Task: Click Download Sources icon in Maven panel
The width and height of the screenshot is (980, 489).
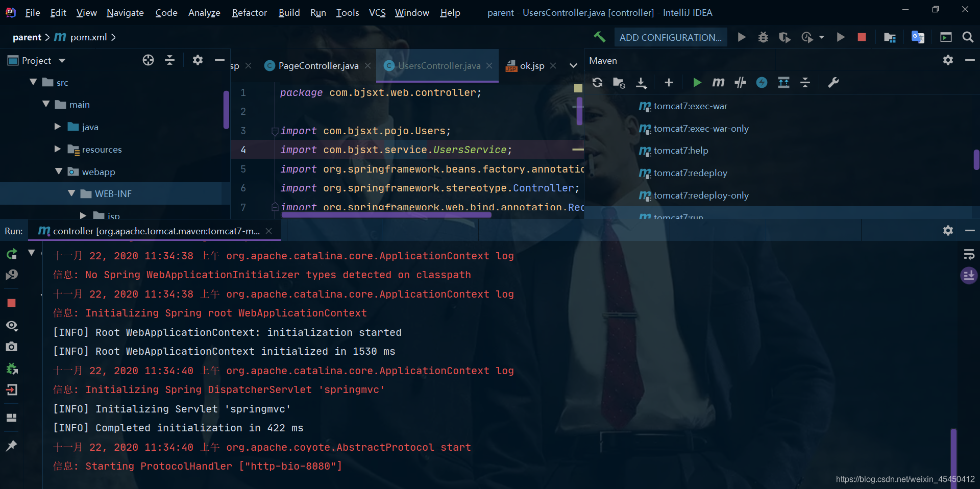Action: pos(642,83)
